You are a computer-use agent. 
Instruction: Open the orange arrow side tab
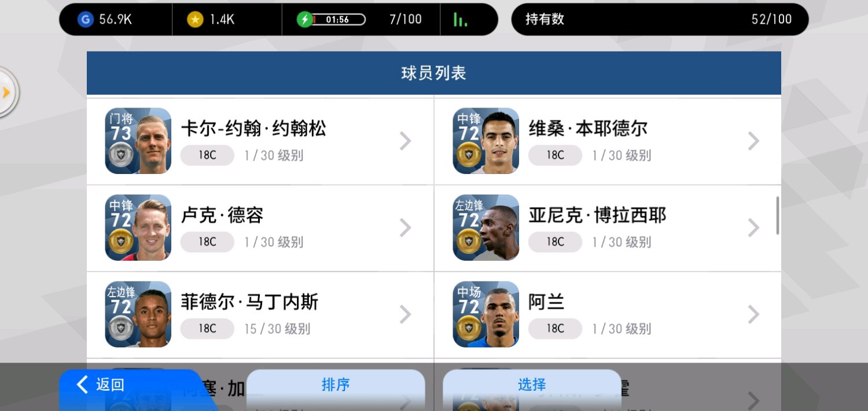[x=6, y=92]
